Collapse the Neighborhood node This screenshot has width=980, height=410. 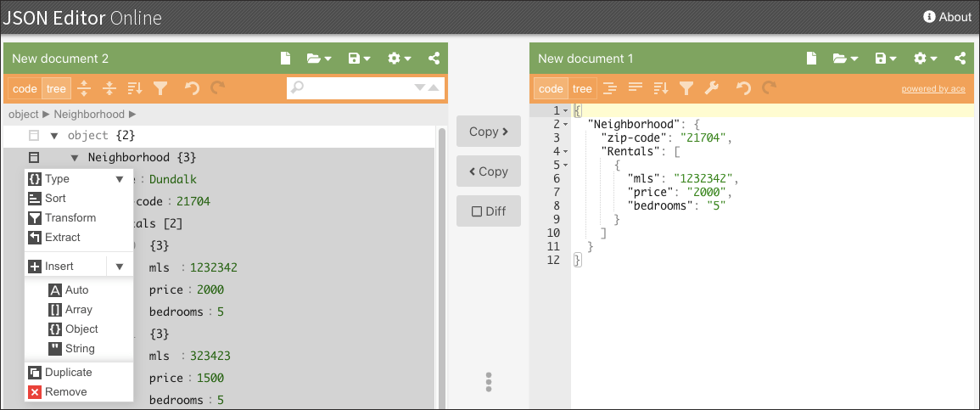(75, 158)
